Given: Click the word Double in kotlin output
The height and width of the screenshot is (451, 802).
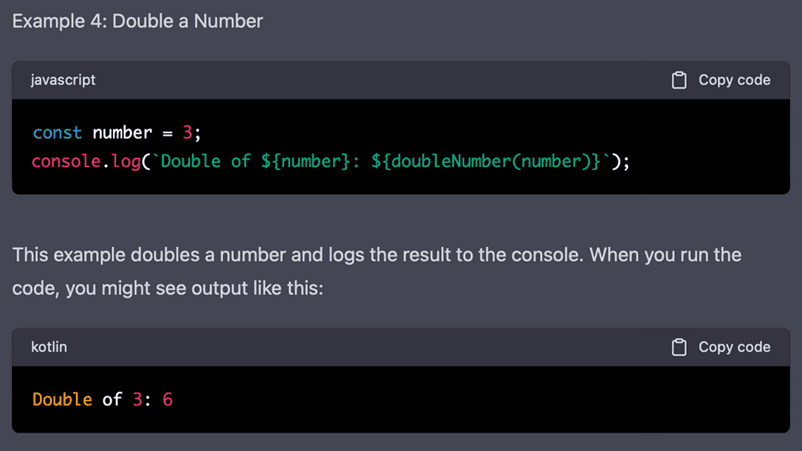Looking at the screenshot, I should 62,399.
